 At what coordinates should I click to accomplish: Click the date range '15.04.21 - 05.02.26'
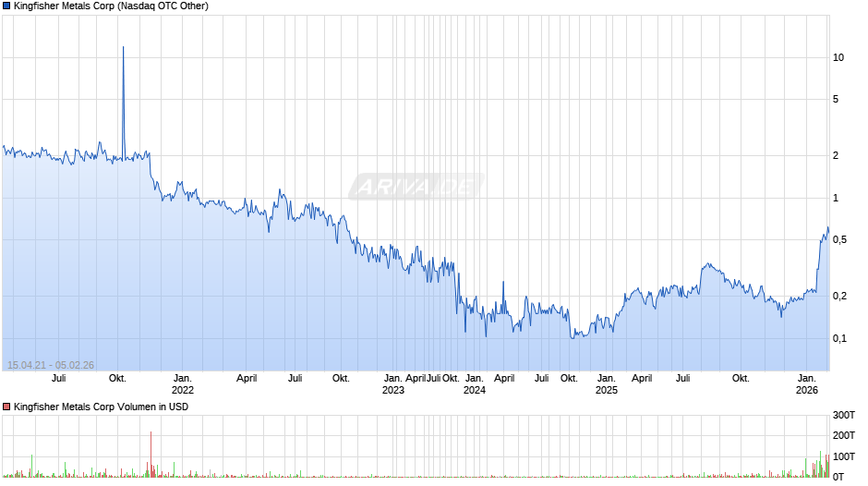[51, 365]
